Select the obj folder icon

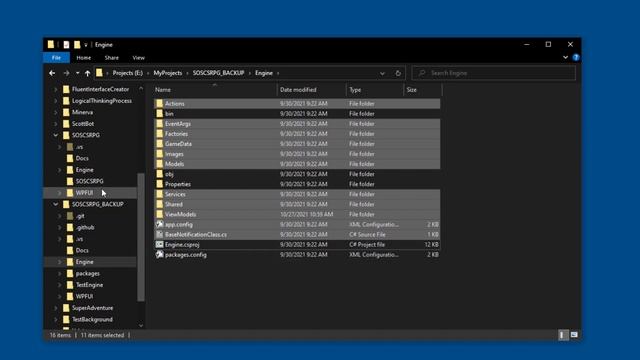[159, 174]
